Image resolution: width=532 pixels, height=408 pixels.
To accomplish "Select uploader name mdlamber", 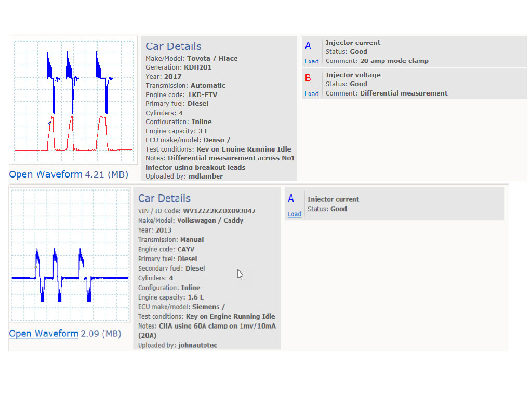I will tap(206, 176).
